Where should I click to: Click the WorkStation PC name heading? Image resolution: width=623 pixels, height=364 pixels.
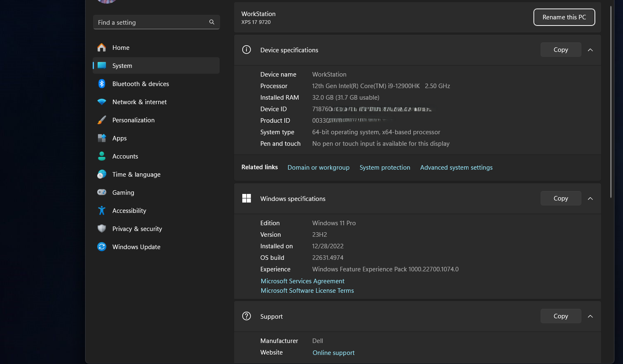click(x=258, y=14)
